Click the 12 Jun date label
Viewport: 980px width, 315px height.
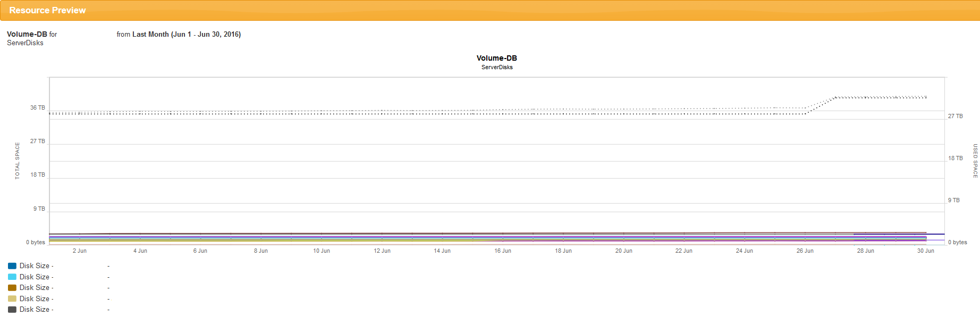coord(382,251)
